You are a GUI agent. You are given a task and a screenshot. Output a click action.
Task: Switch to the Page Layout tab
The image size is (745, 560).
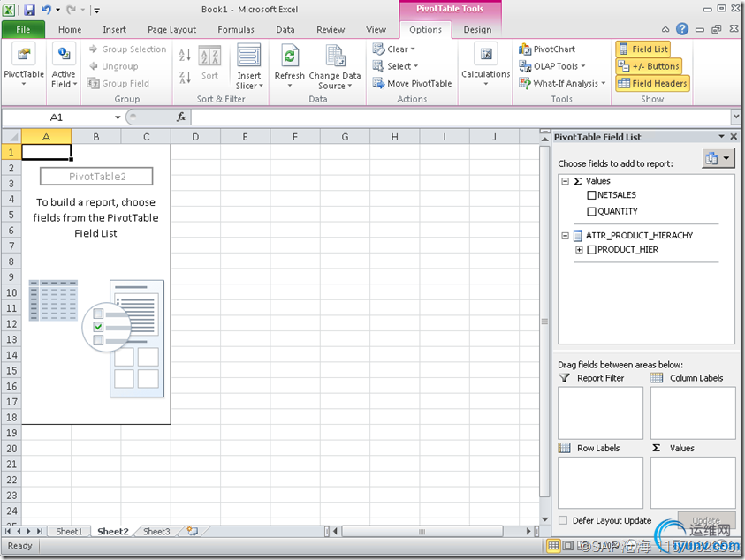pos(172,29)
